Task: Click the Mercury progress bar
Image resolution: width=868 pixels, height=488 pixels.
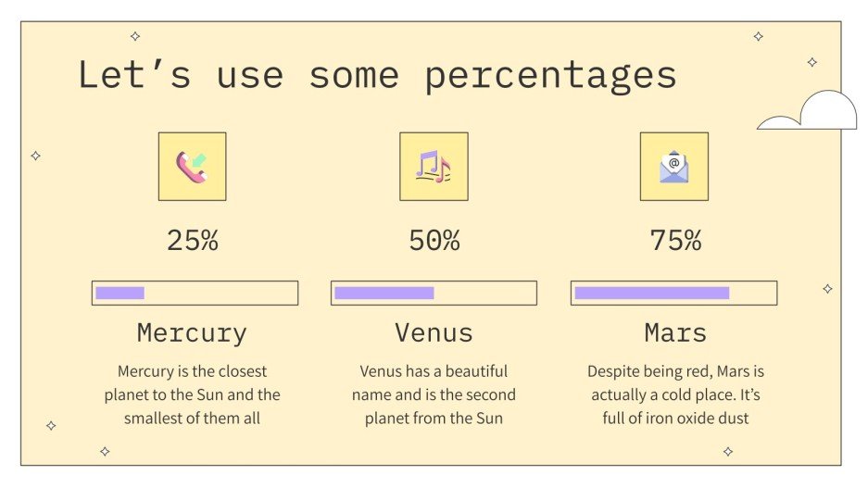Action: (195, 293)
